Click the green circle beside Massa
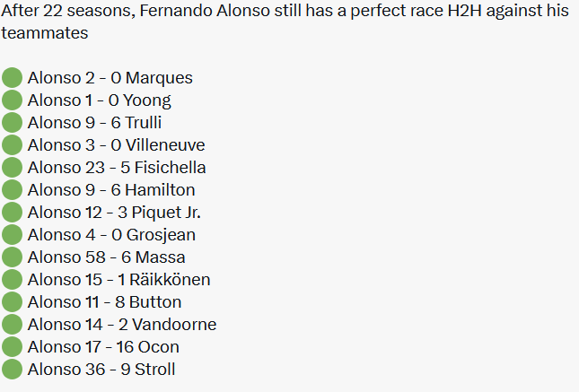 pos(12,257)
